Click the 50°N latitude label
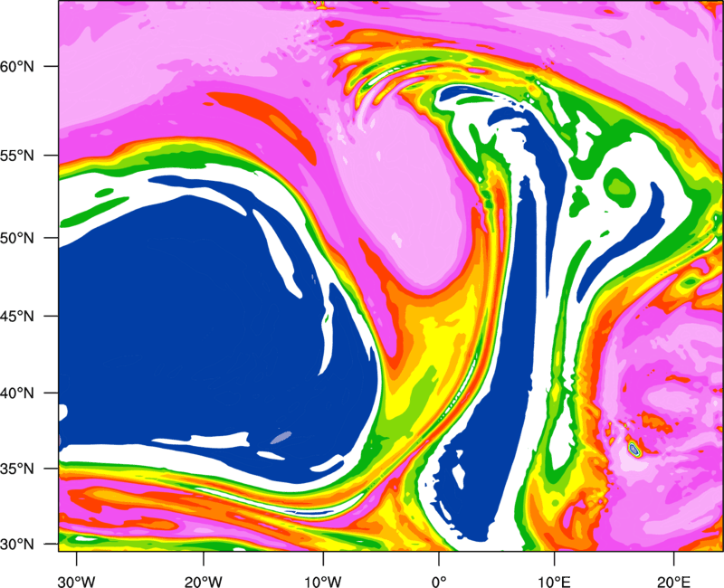The image size is (724, 588). click(17, 238)
